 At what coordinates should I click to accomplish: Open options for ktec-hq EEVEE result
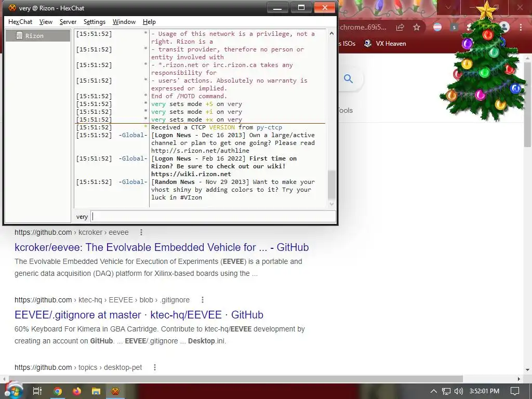202,300
